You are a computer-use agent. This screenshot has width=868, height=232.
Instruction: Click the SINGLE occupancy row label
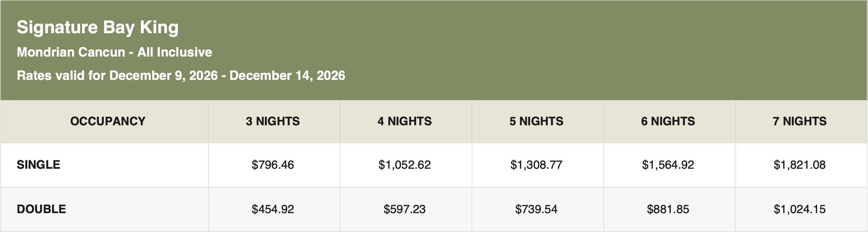(x=38, y=165)
